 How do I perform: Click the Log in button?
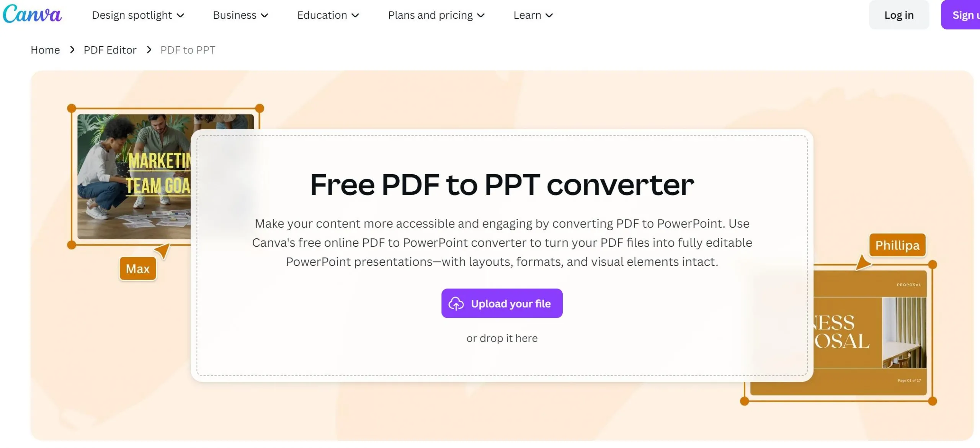(x=899, y=15)
